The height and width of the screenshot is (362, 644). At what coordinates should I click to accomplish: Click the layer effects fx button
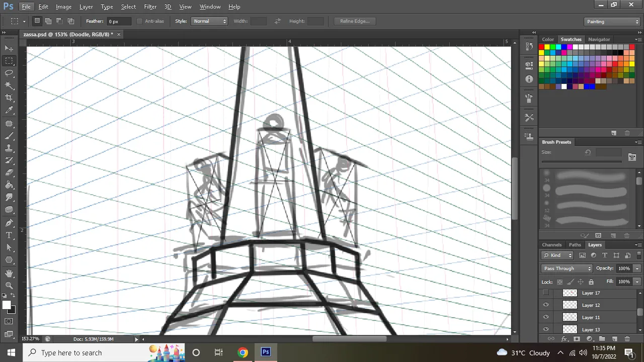pos(564,339)
